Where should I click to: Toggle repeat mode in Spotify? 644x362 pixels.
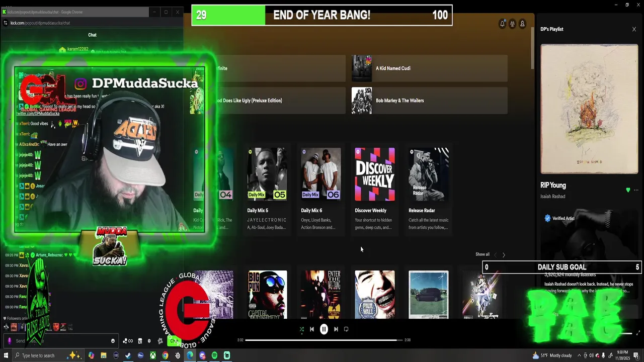[346, 329]
